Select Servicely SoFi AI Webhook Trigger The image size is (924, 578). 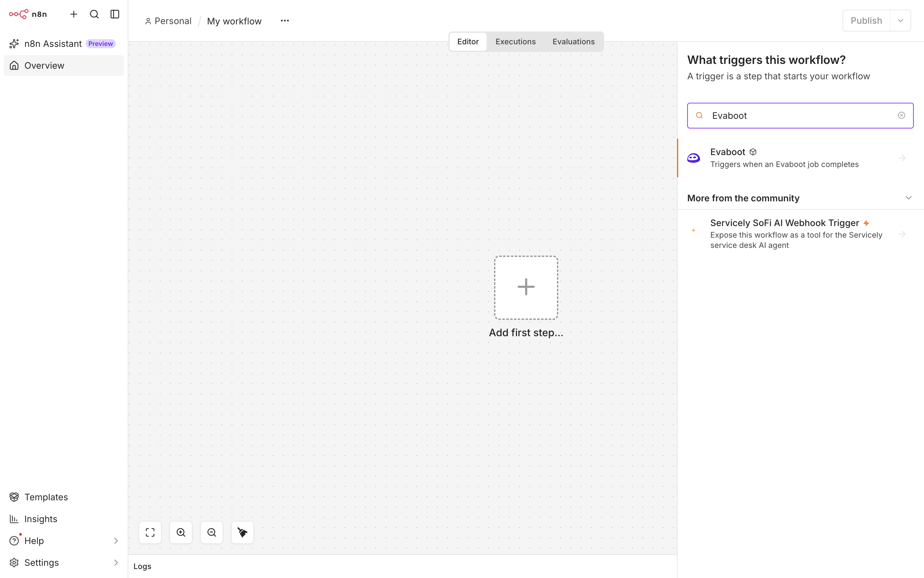pyautogui.click(x=801, y=233)
